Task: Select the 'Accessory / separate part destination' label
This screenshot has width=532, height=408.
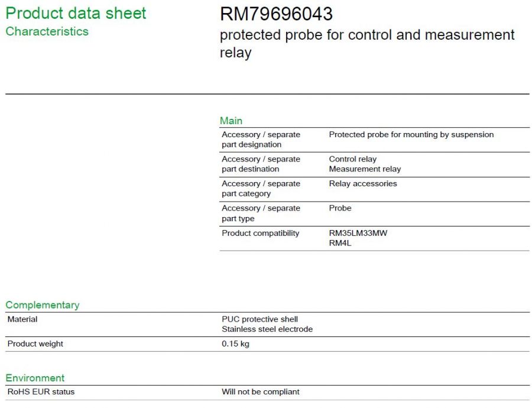Action: pyautogui.click(x=261, y=164)
